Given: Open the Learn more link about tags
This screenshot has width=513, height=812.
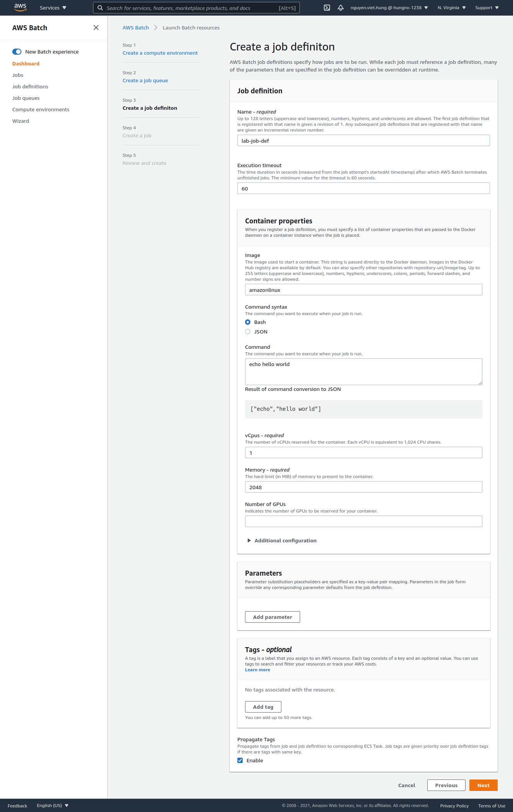Looking at the screenshot, I should pyautogui.click(x=257, y=669).
